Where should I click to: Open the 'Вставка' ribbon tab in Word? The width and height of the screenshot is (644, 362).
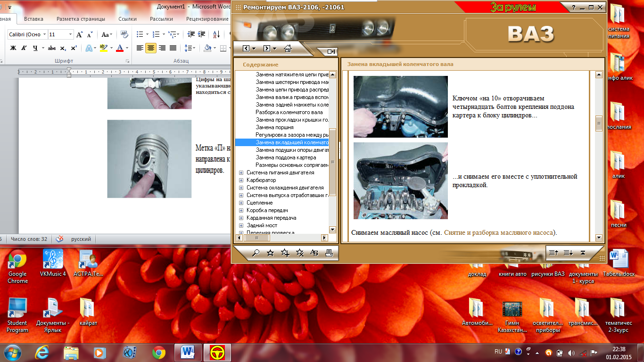[33, 19]
